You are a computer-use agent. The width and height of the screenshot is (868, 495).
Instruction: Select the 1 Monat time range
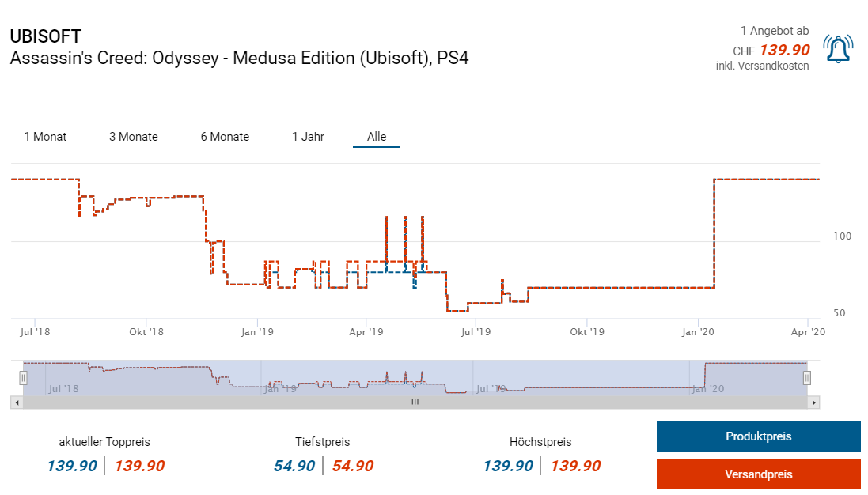click(45, 137)
